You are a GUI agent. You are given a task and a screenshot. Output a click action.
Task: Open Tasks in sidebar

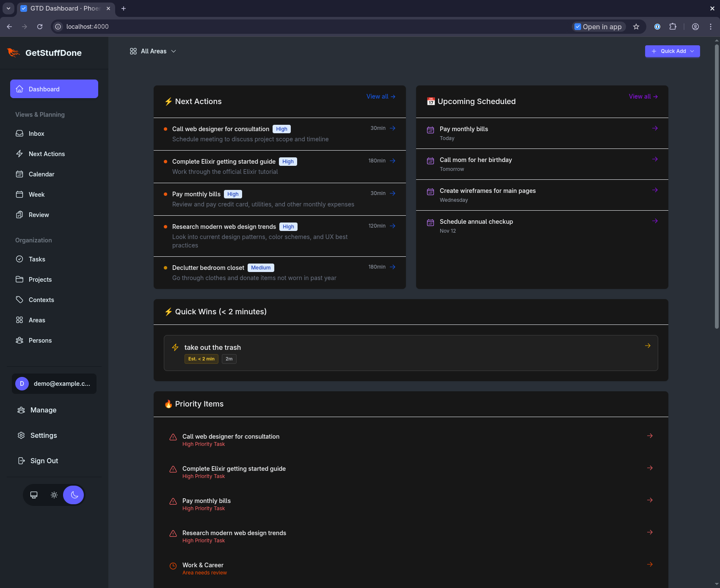tap(54, 259)
